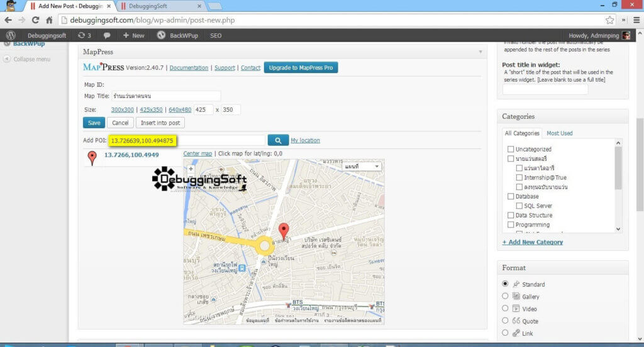The image size is (644, 347).
Task: Click Upgrade to MapPress Pro button
Action: [x=301, y=68]
